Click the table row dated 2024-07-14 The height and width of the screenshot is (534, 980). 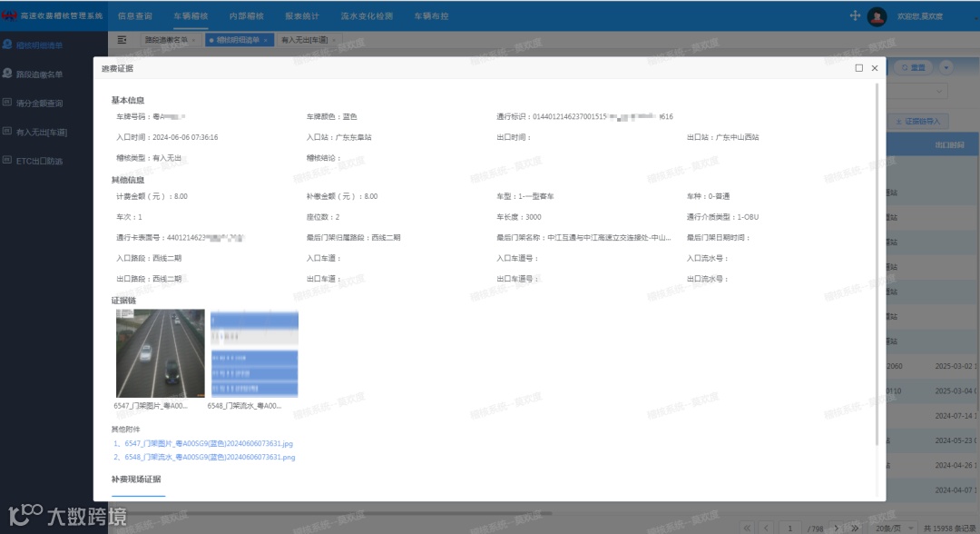[933, 416]
